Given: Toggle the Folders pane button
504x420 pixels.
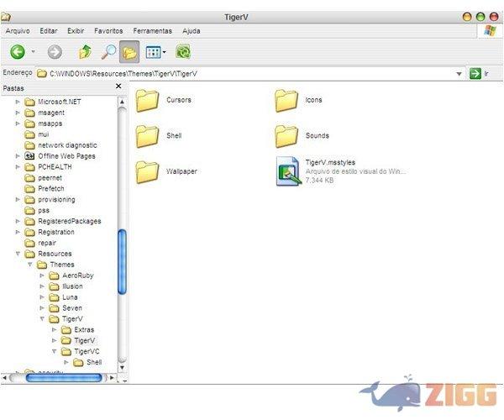Looking at the screenshot, I should click(x=129, y=52).
